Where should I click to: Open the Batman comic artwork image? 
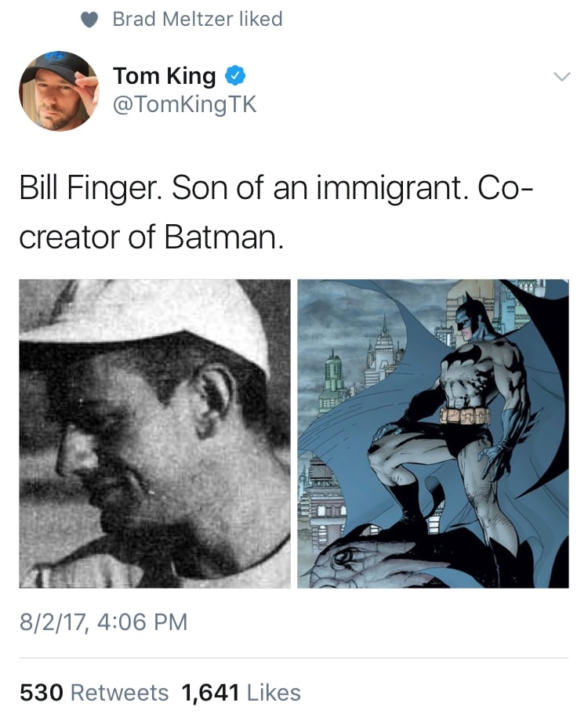pos(433,433)
